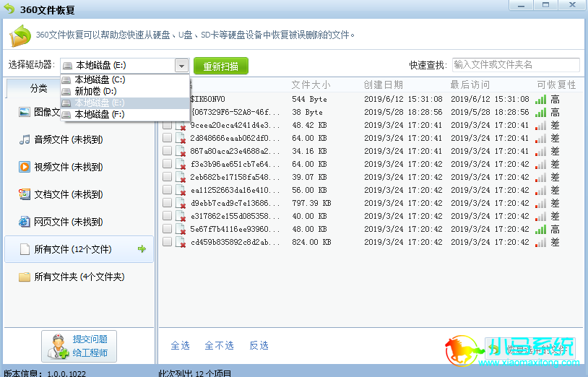Click the engineer doctor icon
Screen dimensions: 588x377
(58, 346)
